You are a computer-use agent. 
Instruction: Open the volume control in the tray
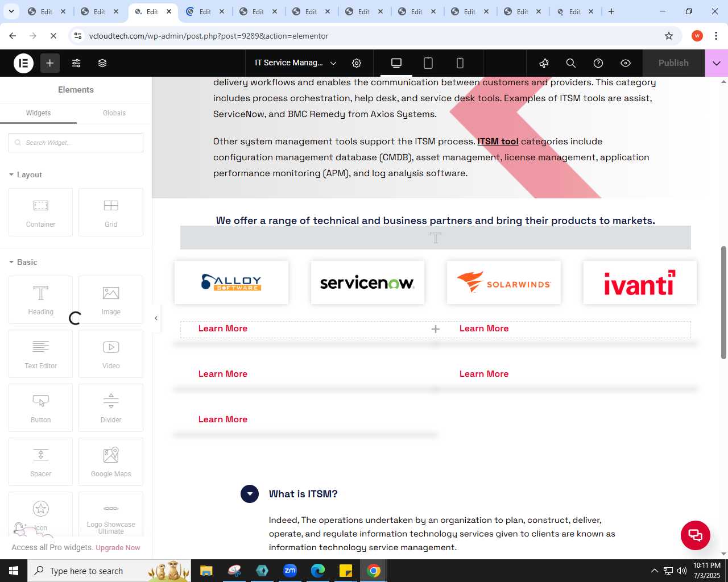coord(682,571)
